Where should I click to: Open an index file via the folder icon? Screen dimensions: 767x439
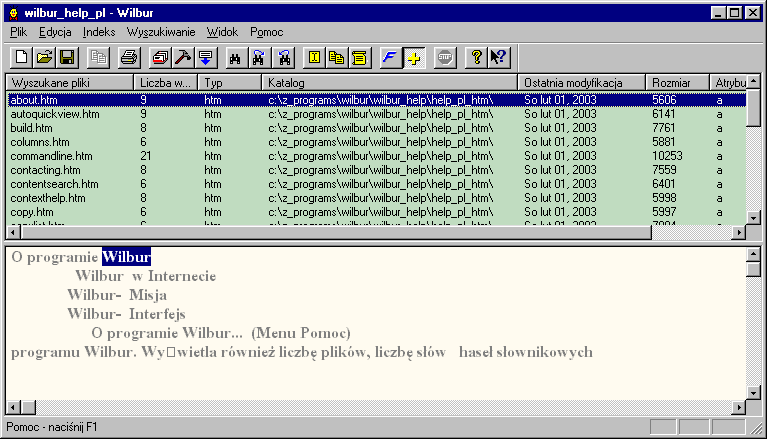click(45, 58)
